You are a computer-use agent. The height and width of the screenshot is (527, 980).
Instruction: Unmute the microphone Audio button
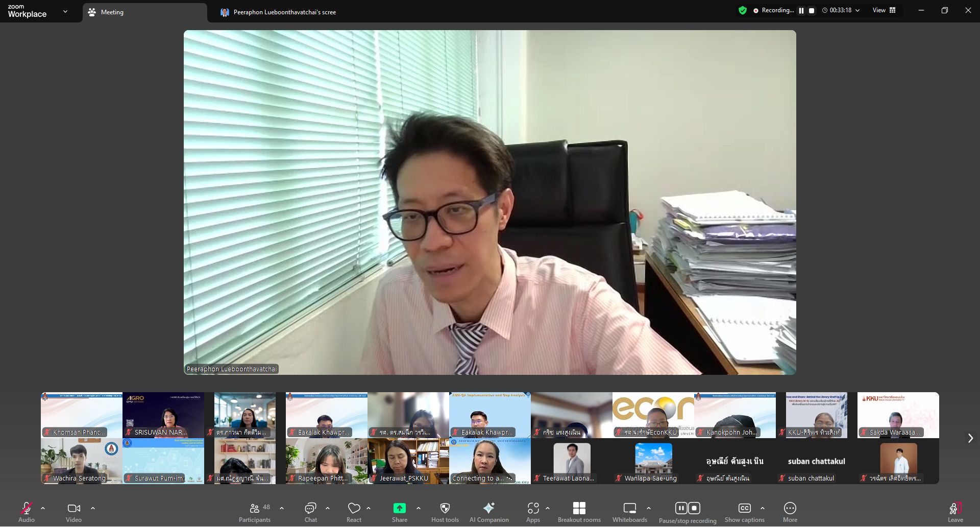click(x=27, y=512)
